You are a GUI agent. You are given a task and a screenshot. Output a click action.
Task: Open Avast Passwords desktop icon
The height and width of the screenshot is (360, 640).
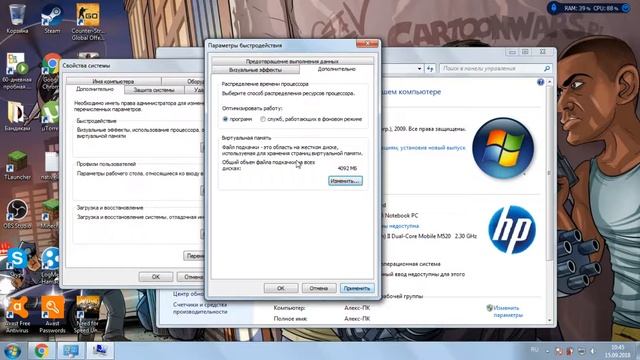[52, 314]
